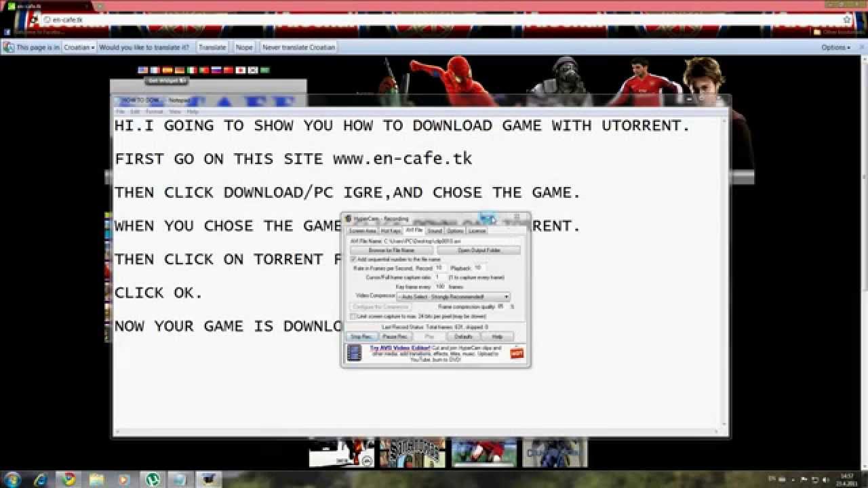The image size is (868, 488).
Task: Click the film strip AVS ad icon
Action: tap(354, 353)
